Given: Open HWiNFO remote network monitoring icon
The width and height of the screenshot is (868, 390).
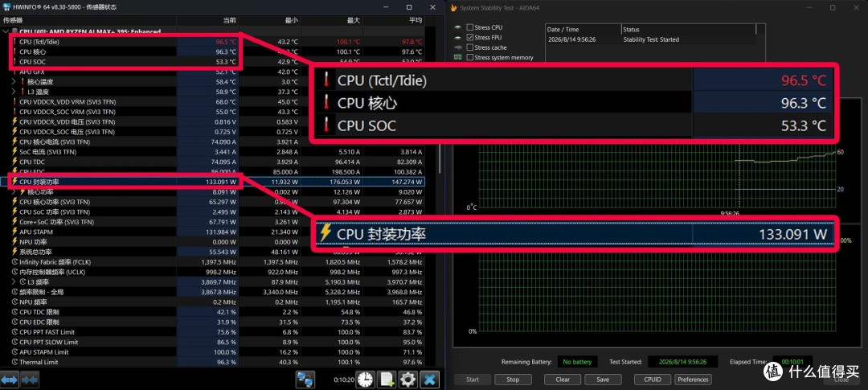Looking at the screenshot, I should tap(305, 380).
